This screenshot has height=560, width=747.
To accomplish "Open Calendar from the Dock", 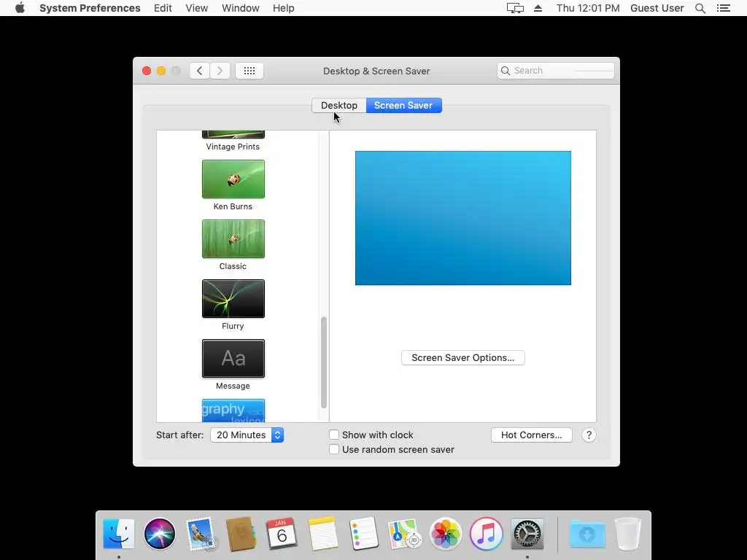I will (282, 534).
